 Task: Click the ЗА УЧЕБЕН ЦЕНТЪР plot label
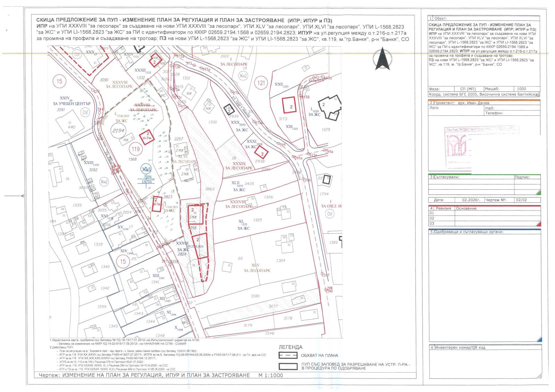71,104
